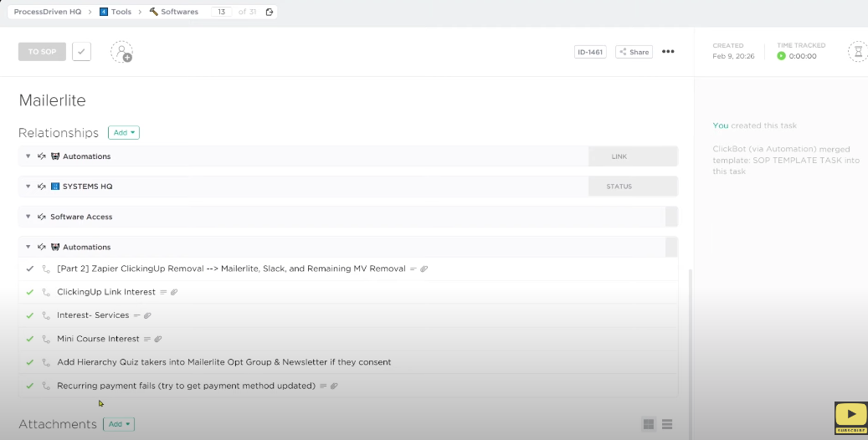This screenshot has height=440, width=868.
Task: Click the YouTube subscribe icon
Action: coord(850,418)
